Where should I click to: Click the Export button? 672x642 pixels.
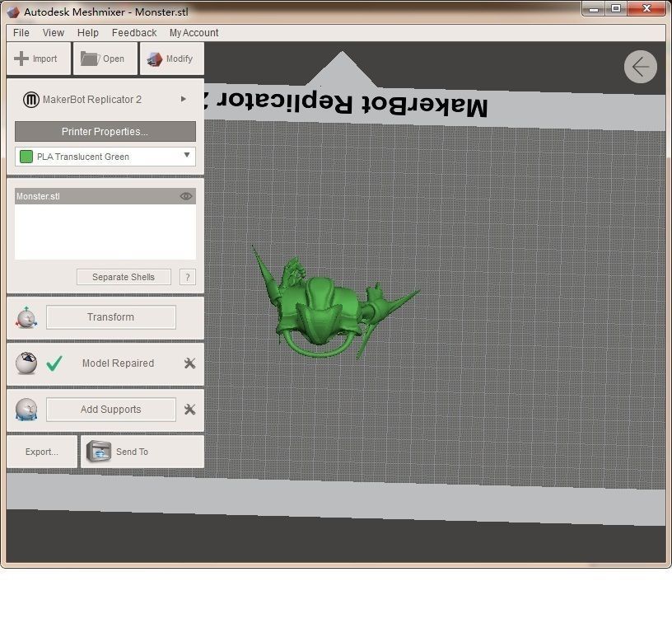click(x=42, y=452)
